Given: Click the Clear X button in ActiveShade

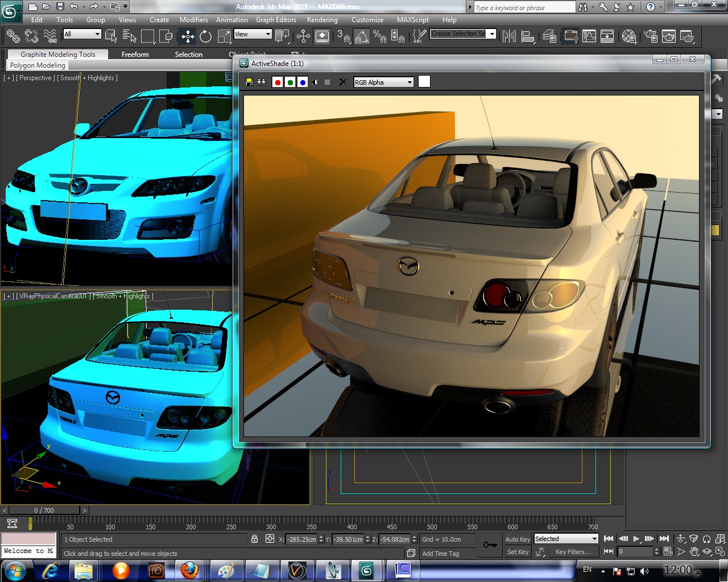Looking at the screenshot, I should click(343, 82).
